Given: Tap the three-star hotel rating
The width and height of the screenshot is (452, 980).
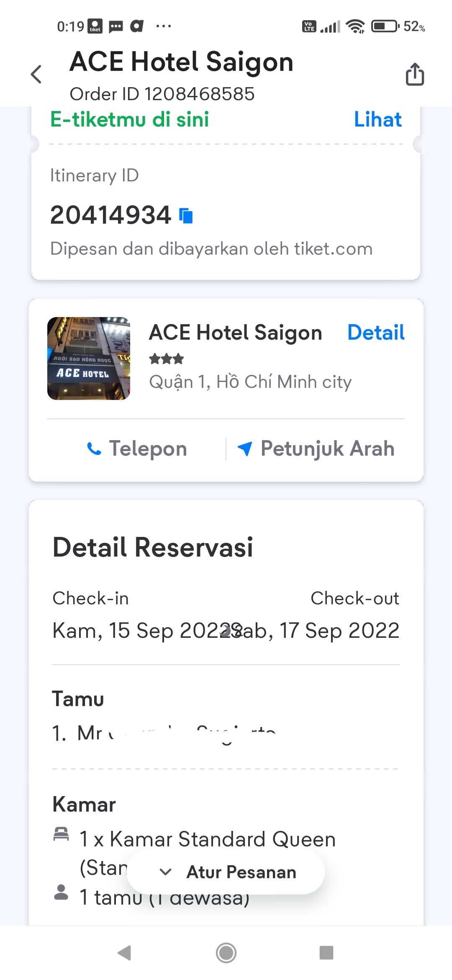Looking at the screenshot, I should [x=167, y=359].
